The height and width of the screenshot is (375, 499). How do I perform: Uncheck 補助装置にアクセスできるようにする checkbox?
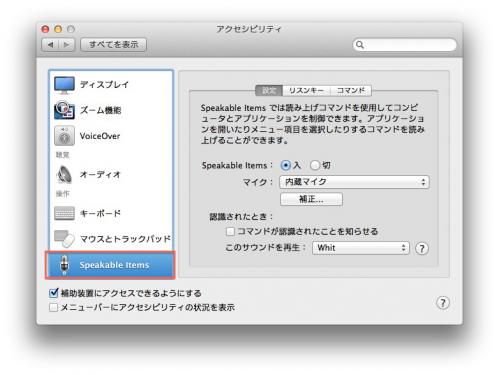pyautogui.click(x=53, y=293)
